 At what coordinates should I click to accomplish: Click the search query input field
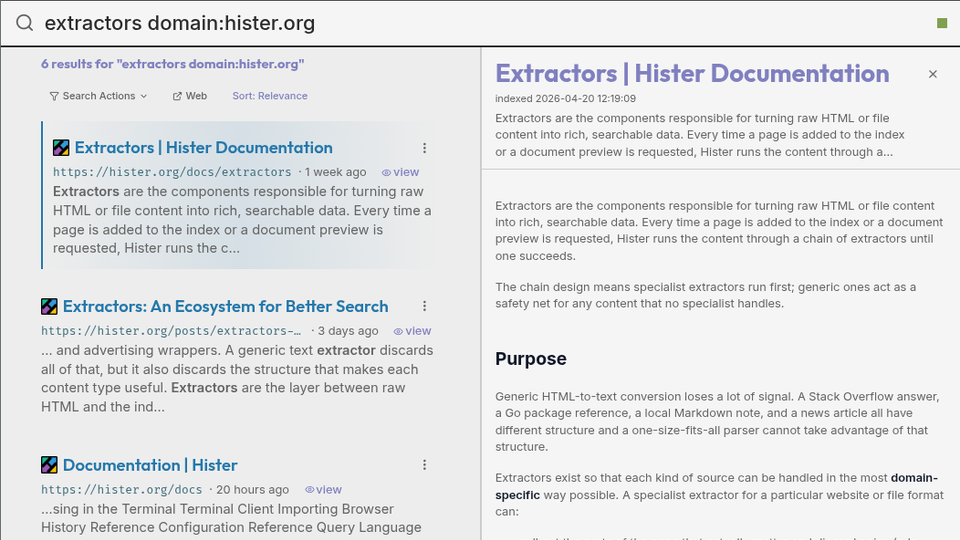point(481,23)
